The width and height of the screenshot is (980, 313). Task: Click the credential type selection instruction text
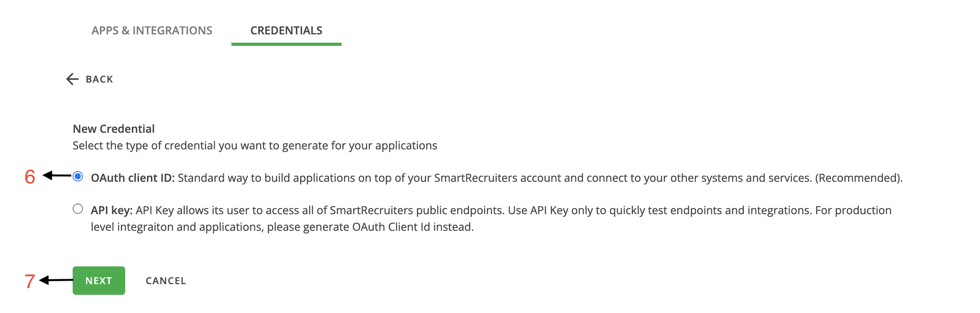click(255, 145)
